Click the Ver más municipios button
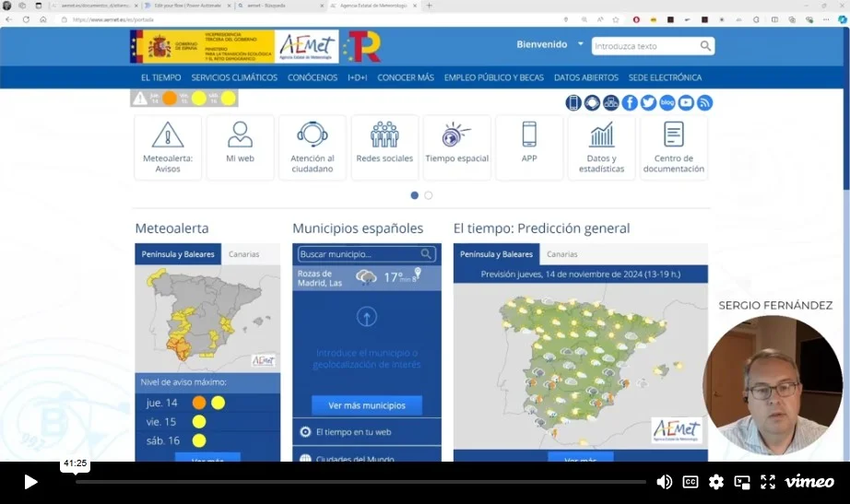This screenshot has height=504, width=850. tap(366, 405)
